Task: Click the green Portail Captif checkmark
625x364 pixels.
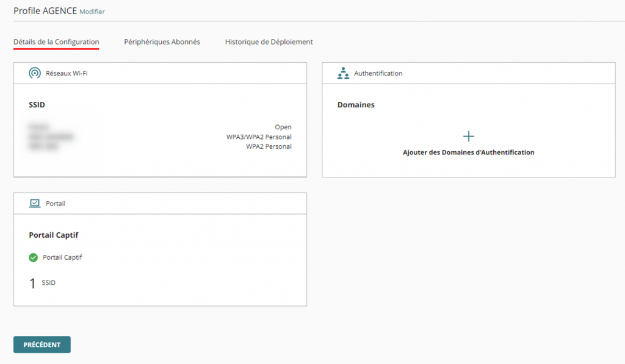Action: [x=34, y=257]
